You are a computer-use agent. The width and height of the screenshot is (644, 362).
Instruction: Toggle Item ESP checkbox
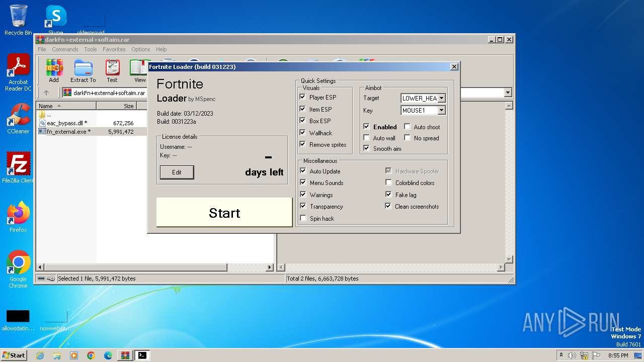(x=303, y=109)
